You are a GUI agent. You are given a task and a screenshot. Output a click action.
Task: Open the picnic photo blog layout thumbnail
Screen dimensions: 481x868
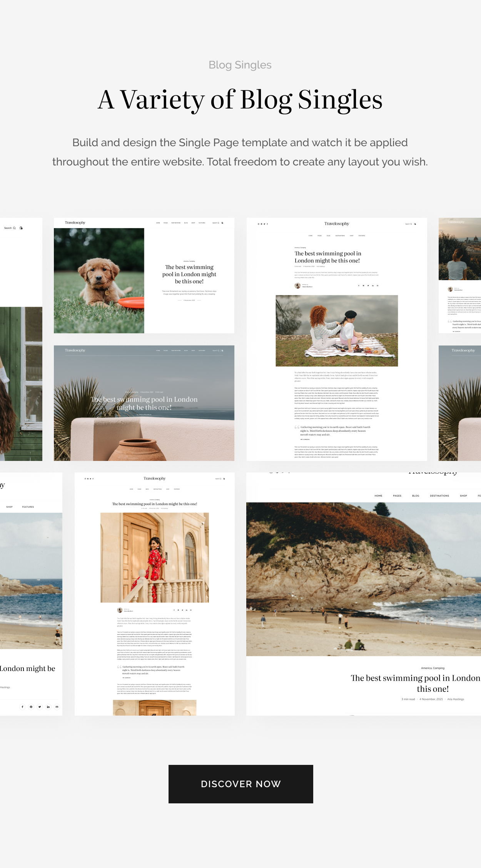tap(337, 331)
